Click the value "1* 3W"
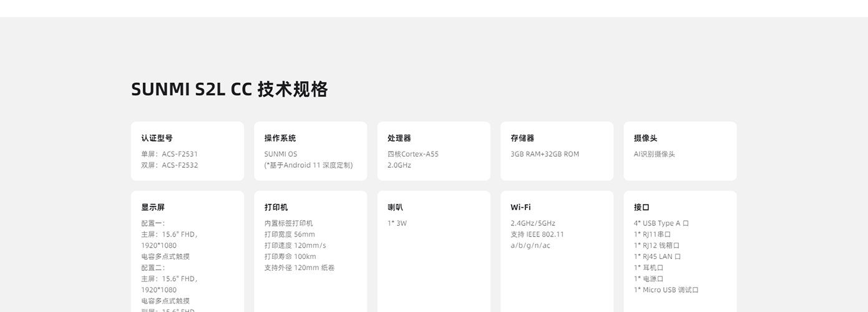This screenshot has height=312, width=868. pos(397,223)
